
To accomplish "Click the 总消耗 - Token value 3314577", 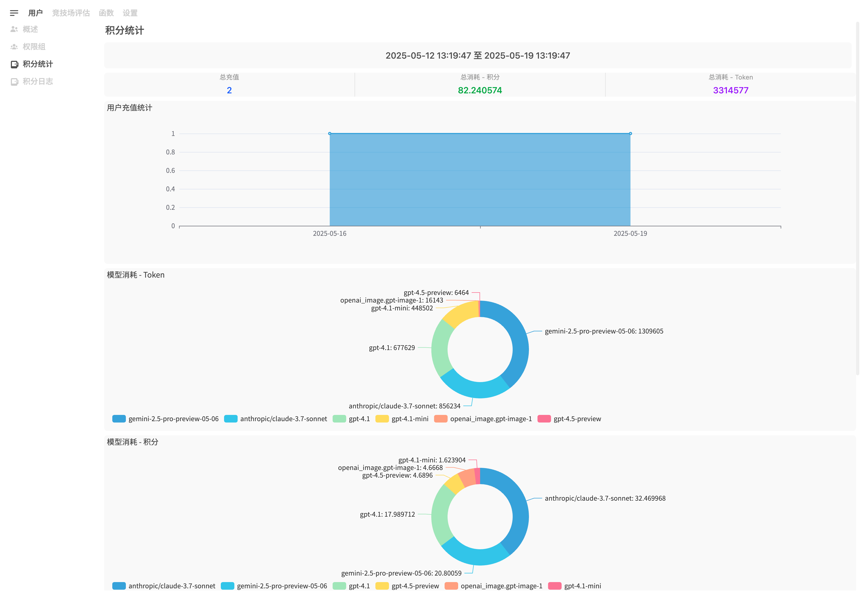I will click(x=731, y=91).
